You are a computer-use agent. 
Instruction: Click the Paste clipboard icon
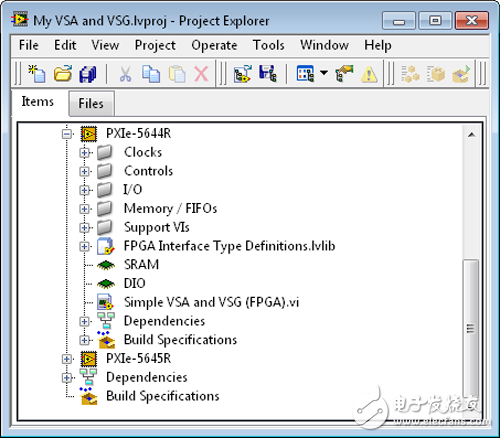177,74
